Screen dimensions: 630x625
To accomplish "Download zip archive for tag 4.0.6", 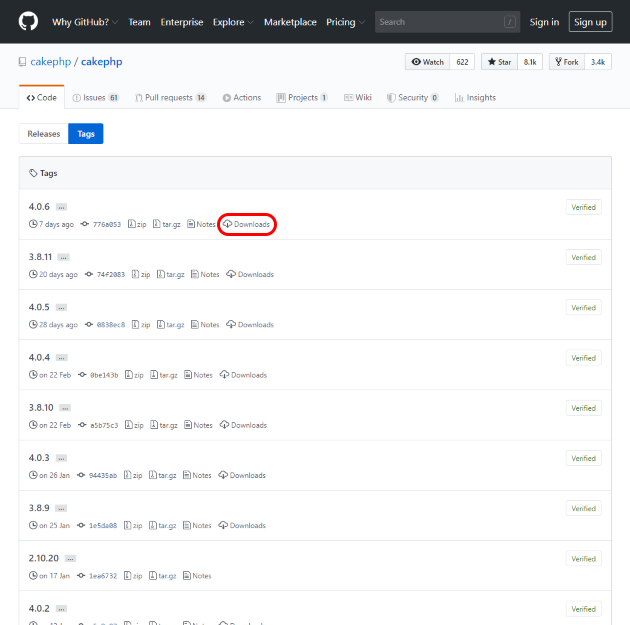I will [139, 224].
